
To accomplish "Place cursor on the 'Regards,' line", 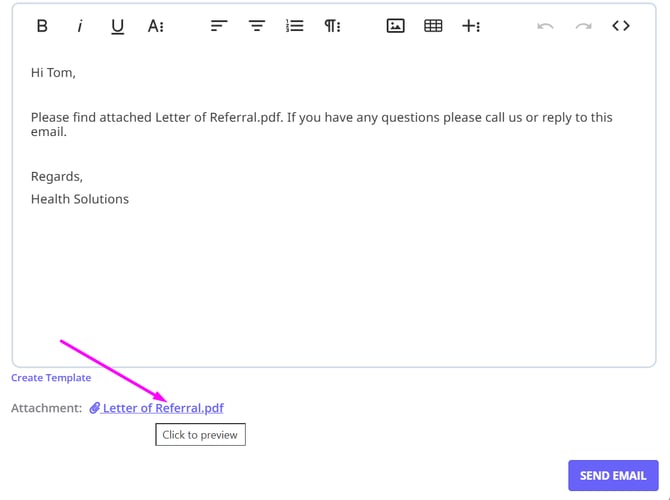I will click(x=57, y=177).
